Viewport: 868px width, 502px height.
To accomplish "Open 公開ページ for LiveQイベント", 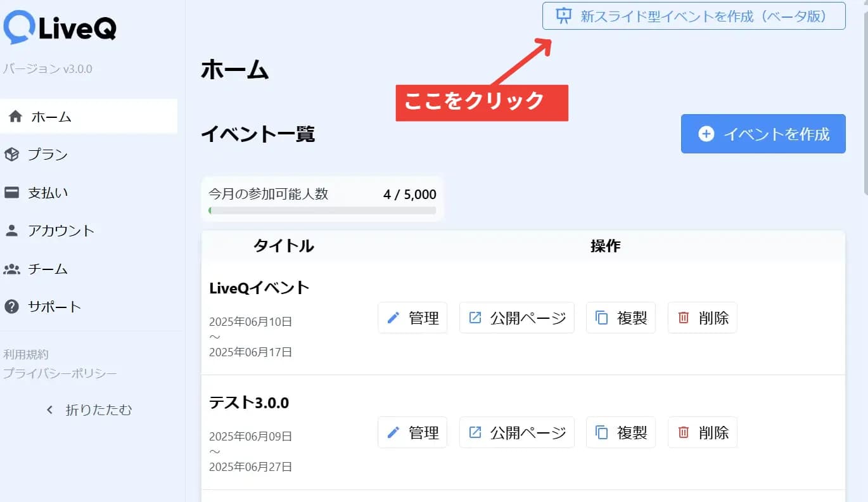I will click(x=516, y=318).
